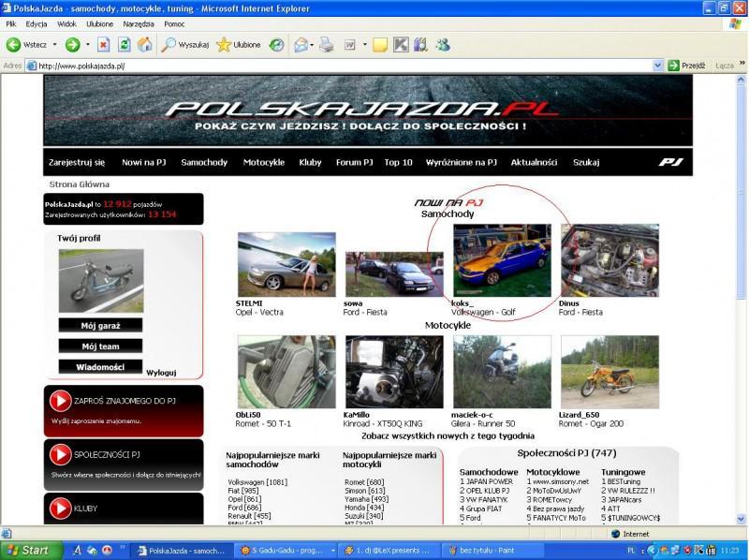Click the page icon in address bar
The width and height of the screenshot is (749, 560).
(x=32, y=66)
